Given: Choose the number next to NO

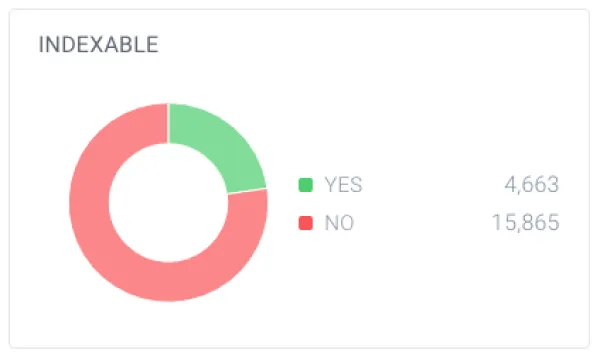Looking at the screenshot, I should tap(525, 223).
